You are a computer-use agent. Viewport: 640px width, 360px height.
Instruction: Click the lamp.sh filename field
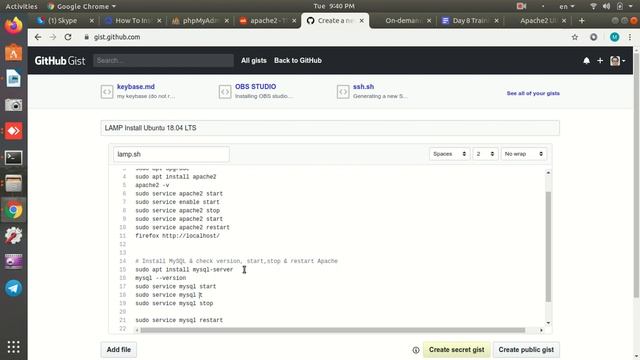click(x=171, y=154)
